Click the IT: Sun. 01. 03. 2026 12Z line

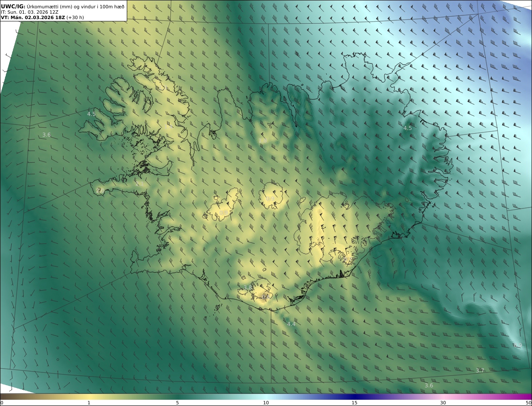30,12
